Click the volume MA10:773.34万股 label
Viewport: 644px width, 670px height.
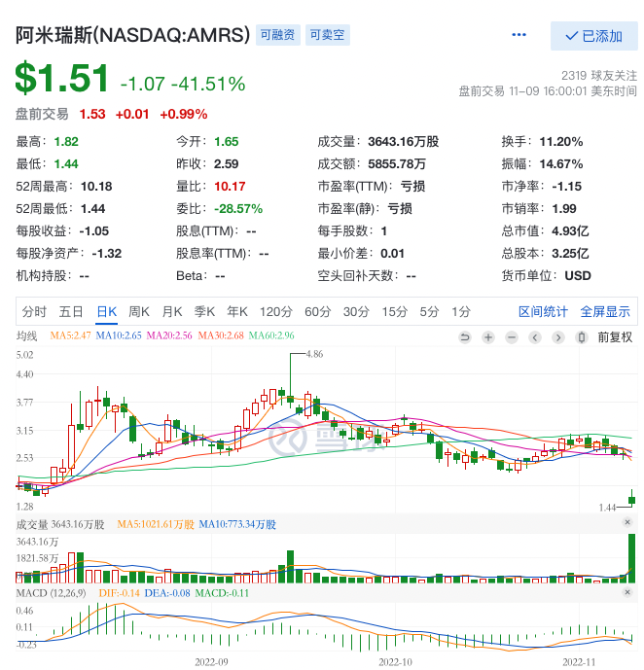click(x=237, y=524)
